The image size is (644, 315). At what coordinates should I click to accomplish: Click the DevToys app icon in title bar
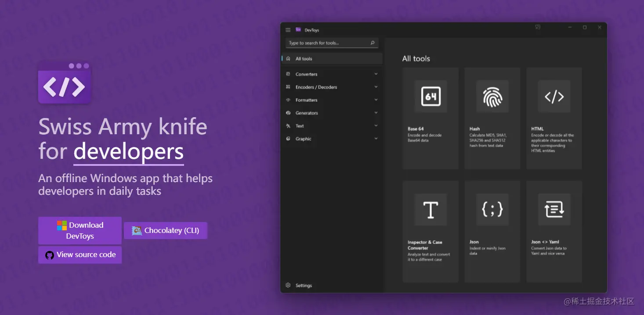pyautogui.click(x=298, y=30)
